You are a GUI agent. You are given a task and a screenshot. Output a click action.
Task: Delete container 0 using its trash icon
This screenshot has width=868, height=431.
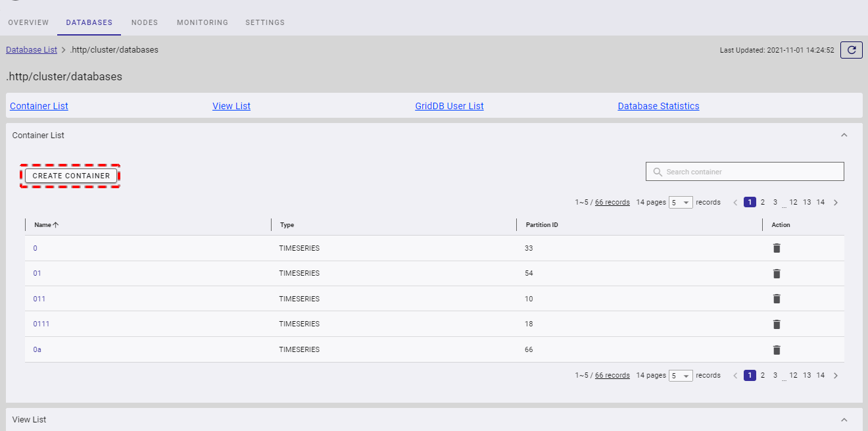[777, 248]
